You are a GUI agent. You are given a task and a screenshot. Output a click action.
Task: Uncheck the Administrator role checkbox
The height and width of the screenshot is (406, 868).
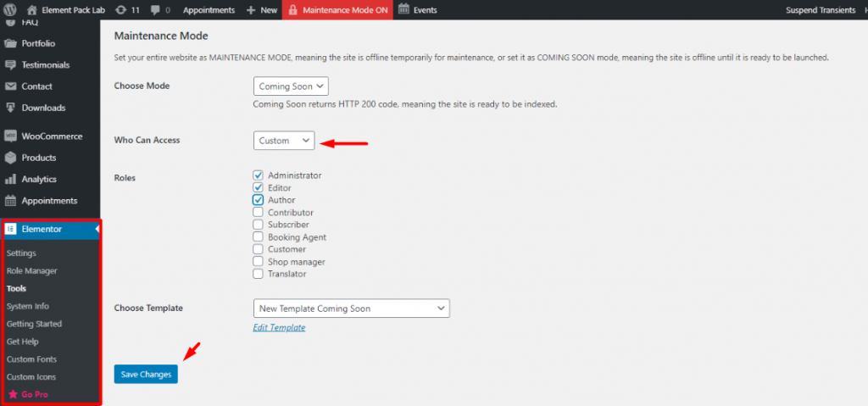click(x=259, y=175)
